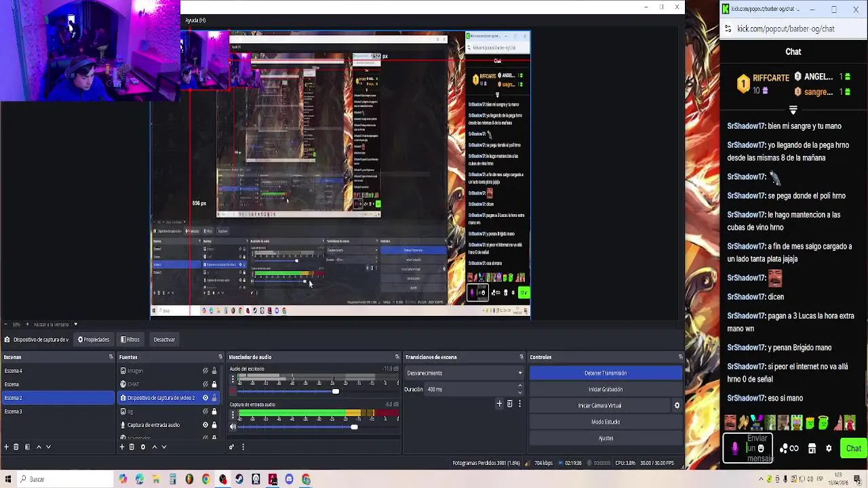Image resolution: width=868 pixels, height=488 pixels.
Task: Move the selected scene down
Action: (48, 447)
